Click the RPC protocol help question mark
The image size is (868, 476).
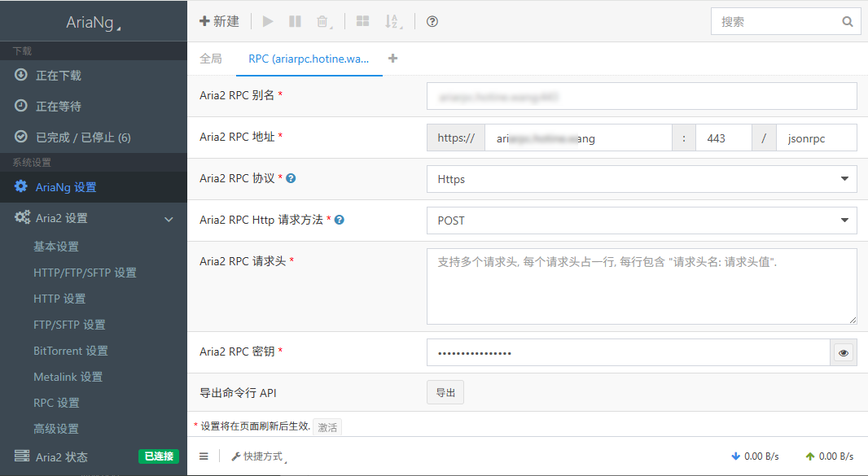coord(291,178)
